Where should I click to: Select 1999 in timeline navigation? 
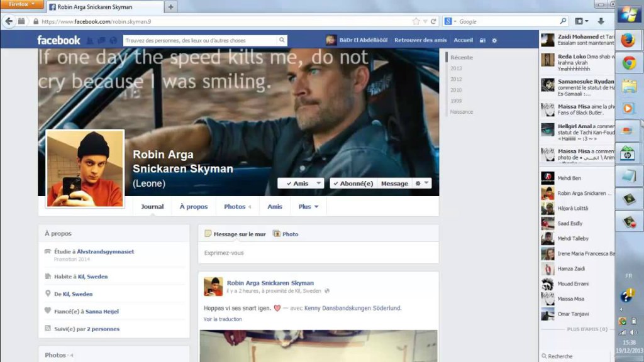(456, 101)
